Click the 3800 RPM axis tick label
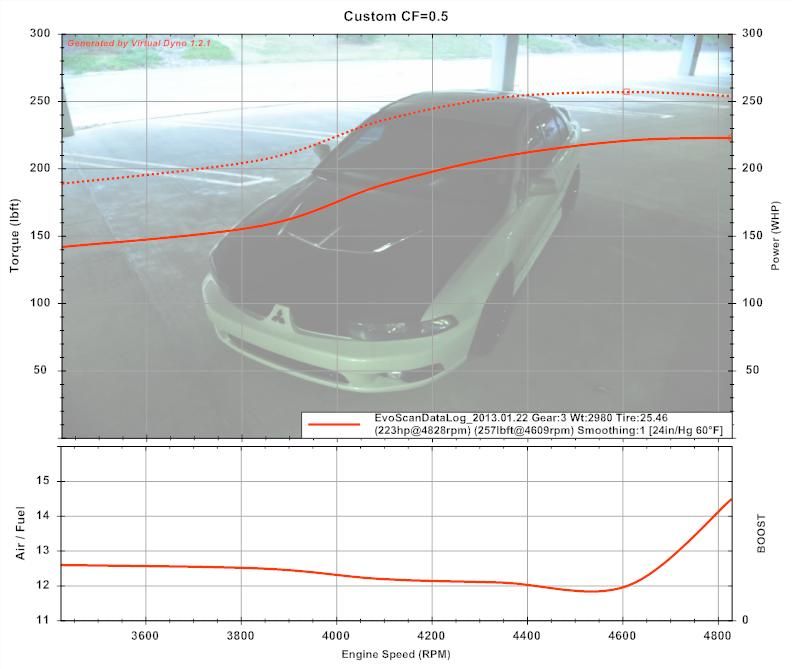The image size is (792, 669). (240, 635)
